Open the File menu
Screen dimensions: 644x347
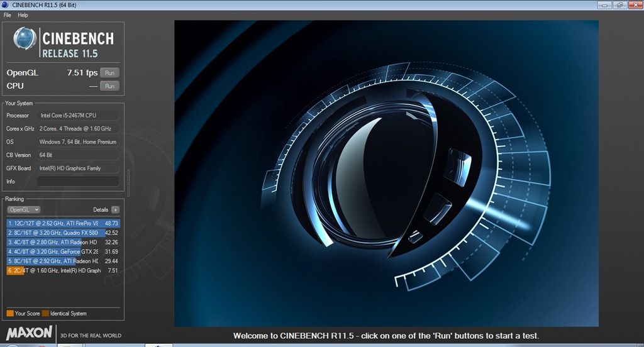coord(8,15)
